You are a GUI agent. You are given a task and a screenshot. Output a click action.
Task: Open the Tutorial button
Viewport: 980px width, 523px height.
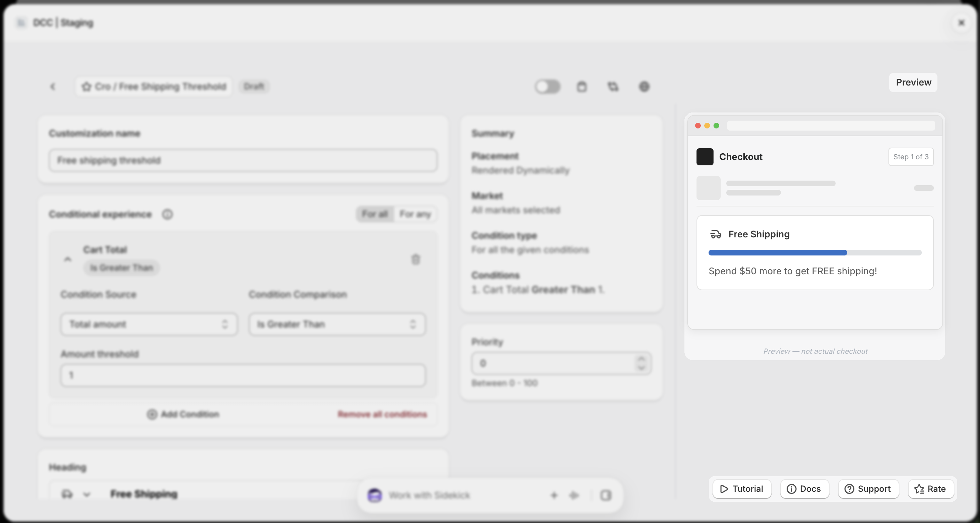coord(742,489)
